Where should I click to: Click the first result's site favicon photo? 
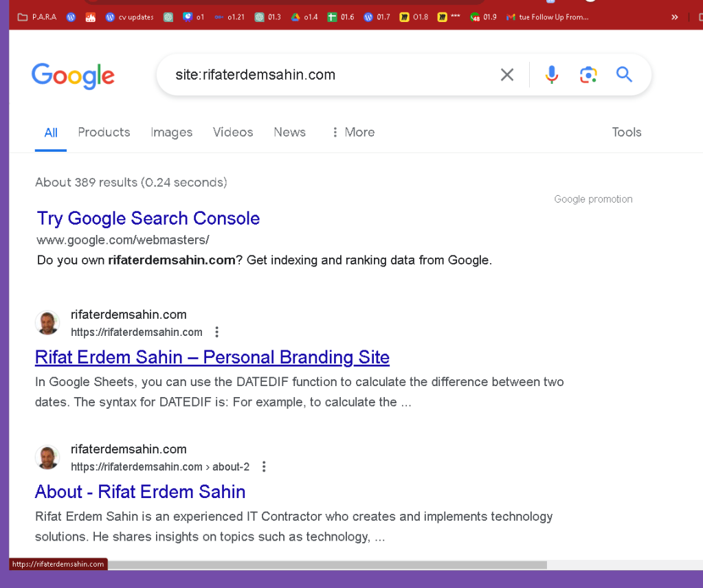[47, 323]
